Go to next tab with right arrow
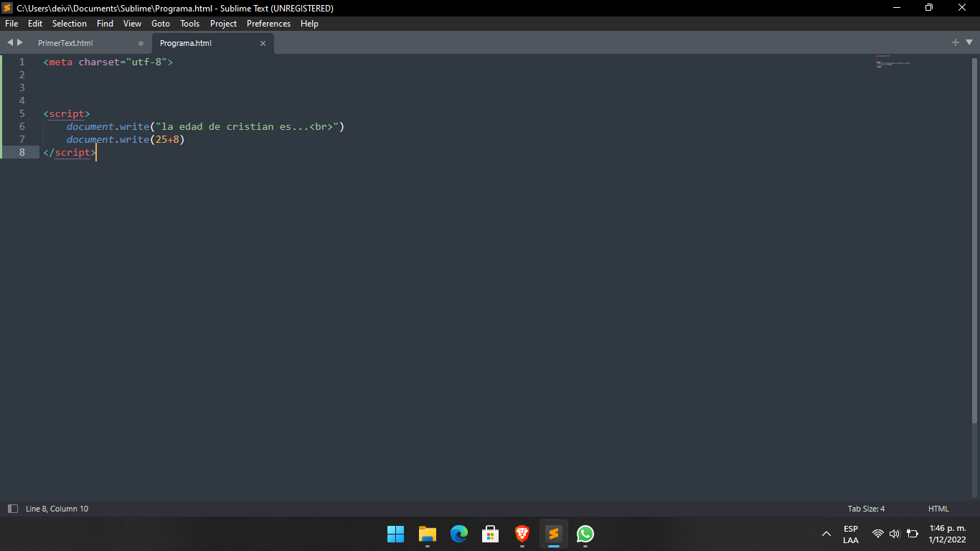This screenshot has height=551, width=980. tap(20, 42)
